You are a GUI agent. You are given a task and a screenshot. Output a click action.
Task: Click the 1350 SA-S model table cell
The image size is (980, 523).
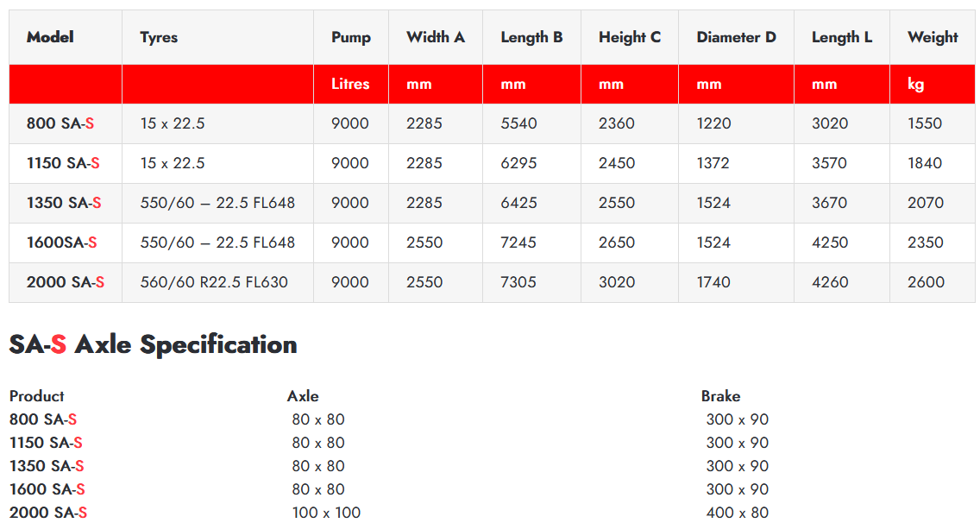(64, 203)
